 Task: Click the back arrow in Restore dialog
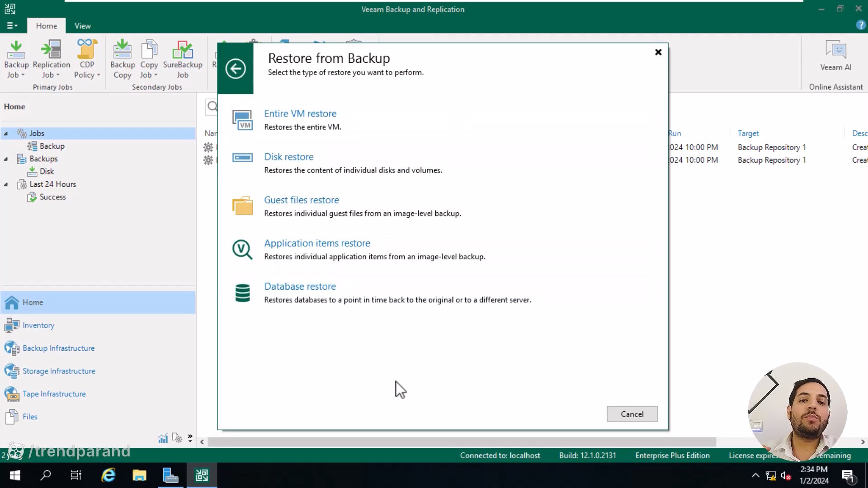[236, 69]
